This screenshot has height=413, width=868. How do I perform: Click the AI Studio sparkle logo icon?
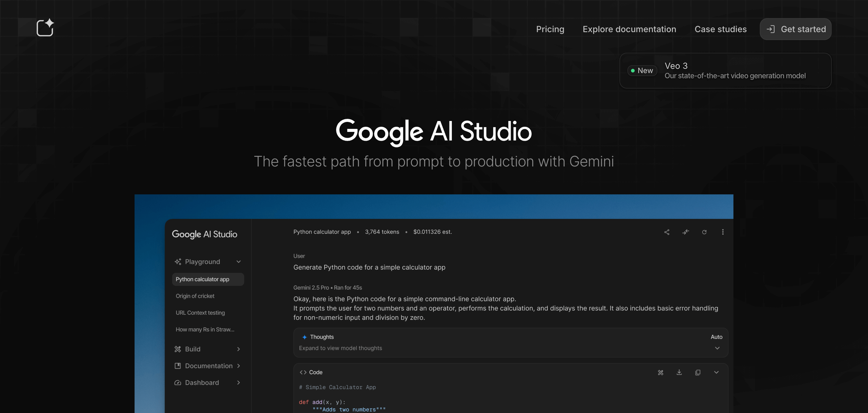point(45,27)
